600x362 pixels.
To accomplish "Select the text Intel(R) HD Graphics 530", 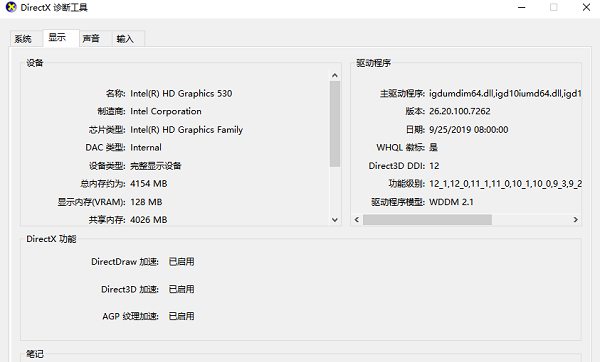I will [181, 94].
